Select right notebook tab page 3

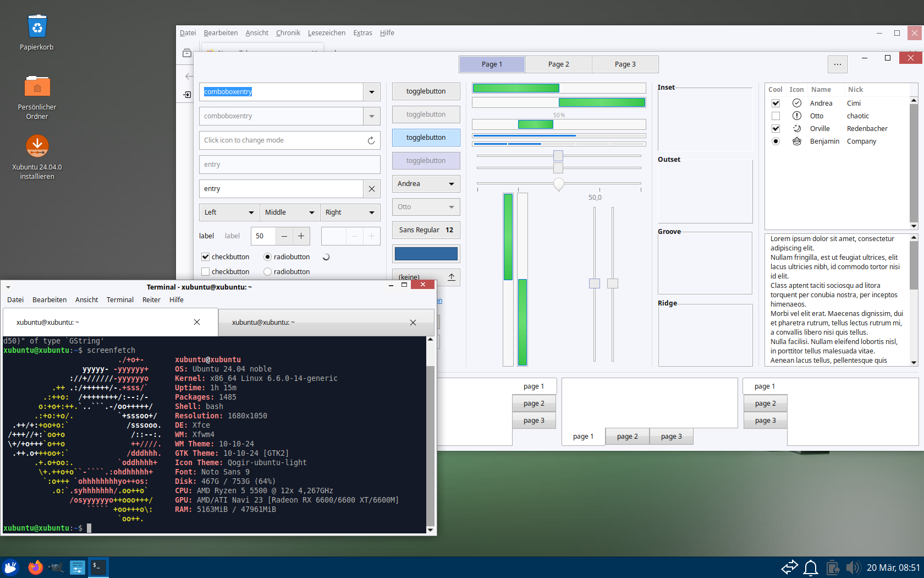765,421
